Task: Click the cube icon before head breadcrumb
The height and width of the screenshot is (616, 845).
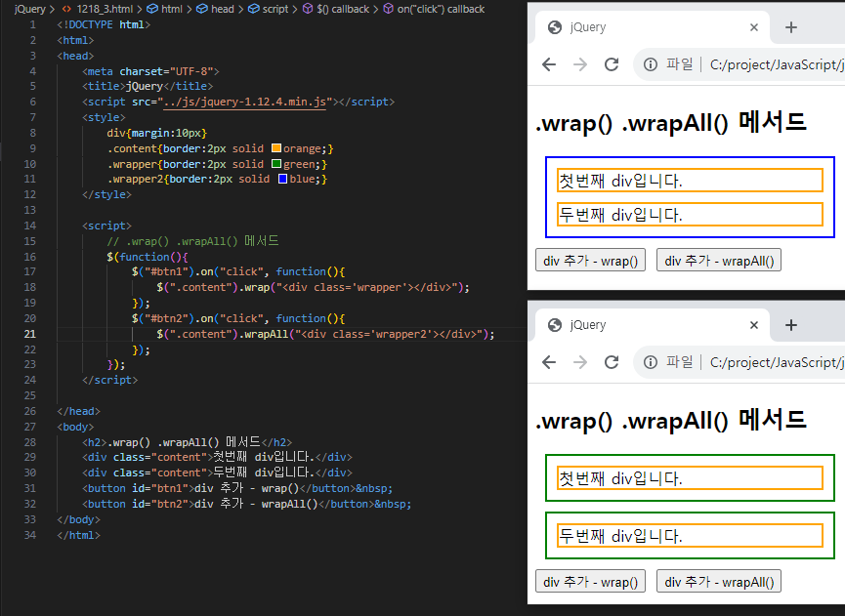Action: 202,9
